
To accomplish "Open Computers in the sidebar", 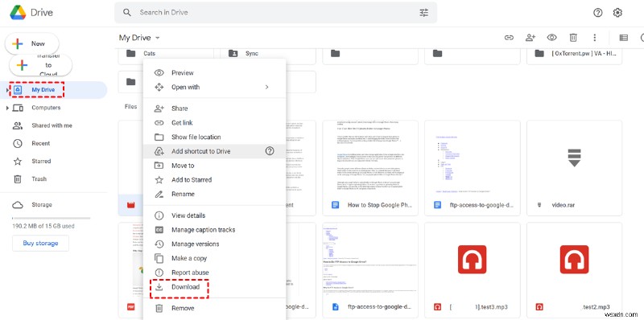I will 46,108.
